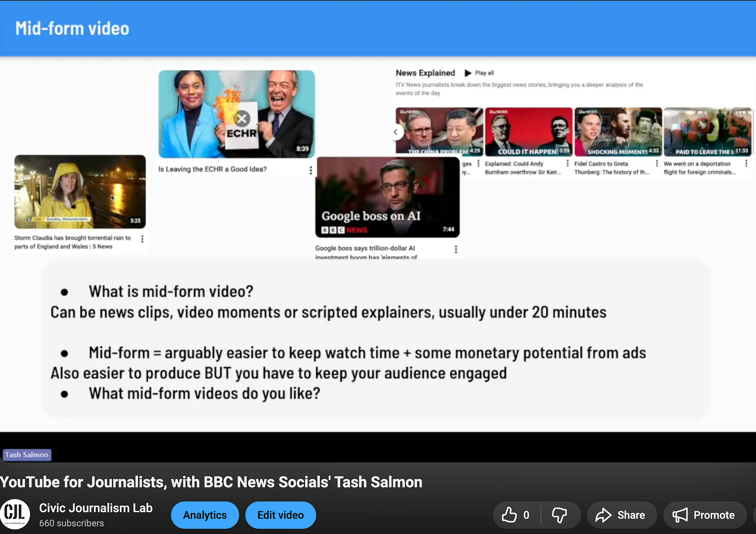
Task: Open Storm Claudia video thumbnail
Action: [80, 191]
